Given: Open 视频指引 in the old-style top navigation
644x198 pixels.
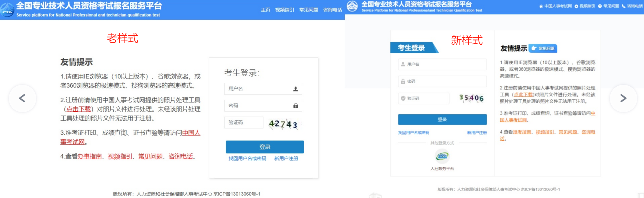Looking at the screenshot, I should point(284,10).
